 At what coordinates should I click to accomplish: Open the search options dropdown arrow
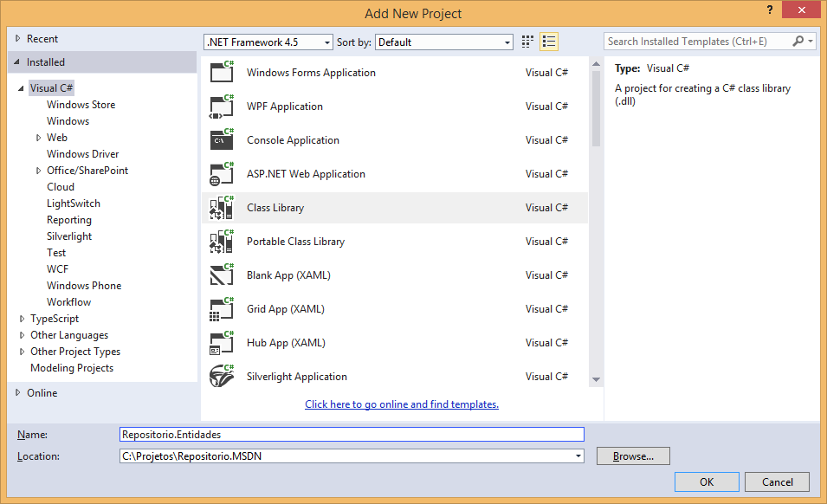[811, 41]
